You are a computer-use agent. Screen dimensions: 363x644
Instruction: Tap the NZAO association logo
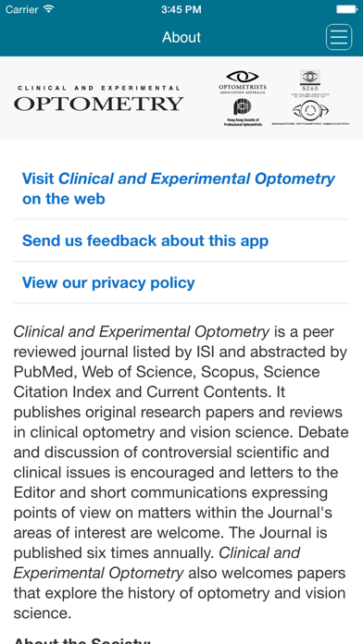point(310,83)
